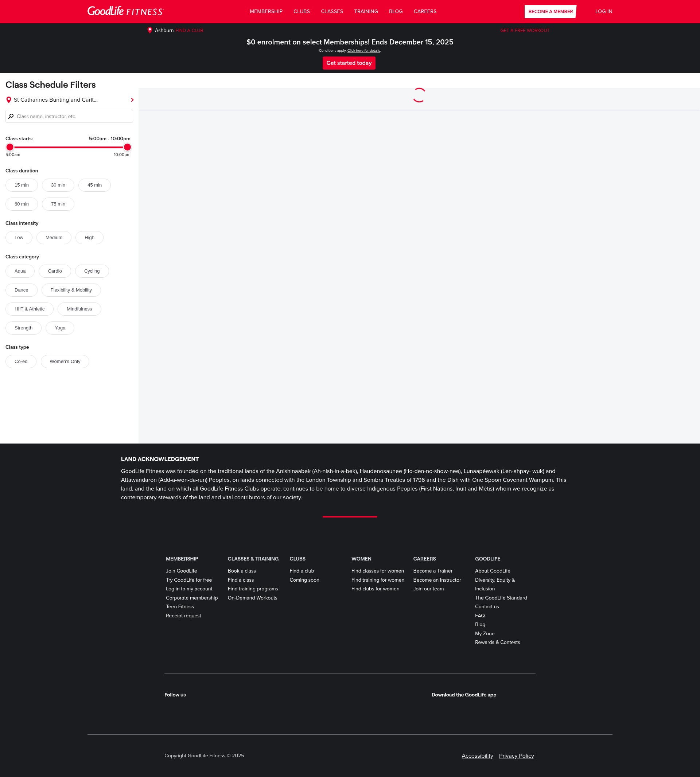Screen dimensions: 700x777
Task: Open Rewards & Contests footer link
Action: click(x=497, y=643)
